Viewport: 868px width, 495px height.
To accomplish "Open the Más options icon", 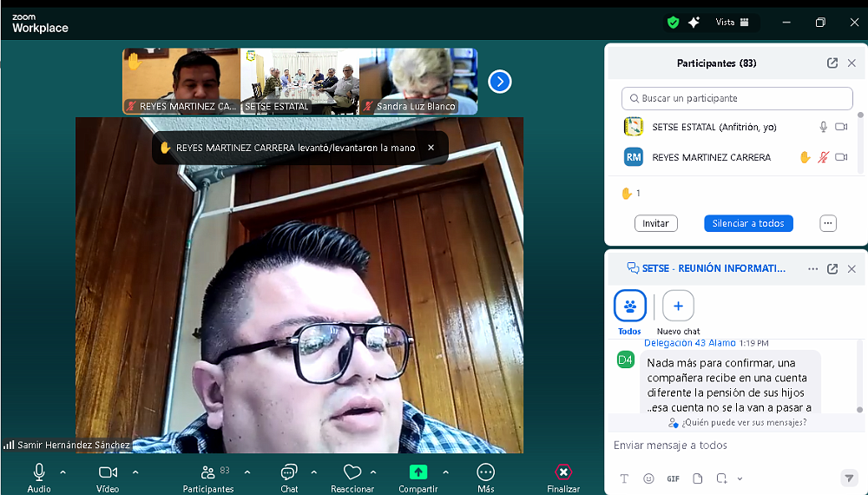I will click(486, 472).
